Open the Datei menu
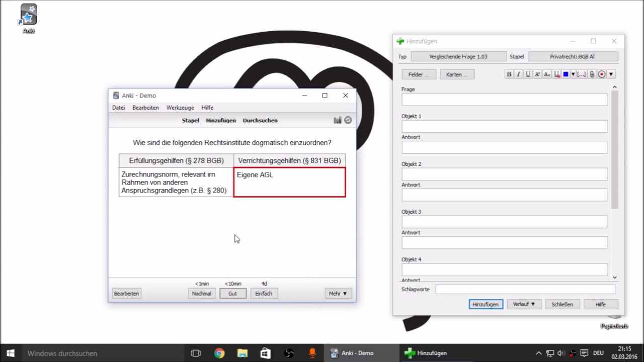 pyautogui.click(x=119, y=108)
